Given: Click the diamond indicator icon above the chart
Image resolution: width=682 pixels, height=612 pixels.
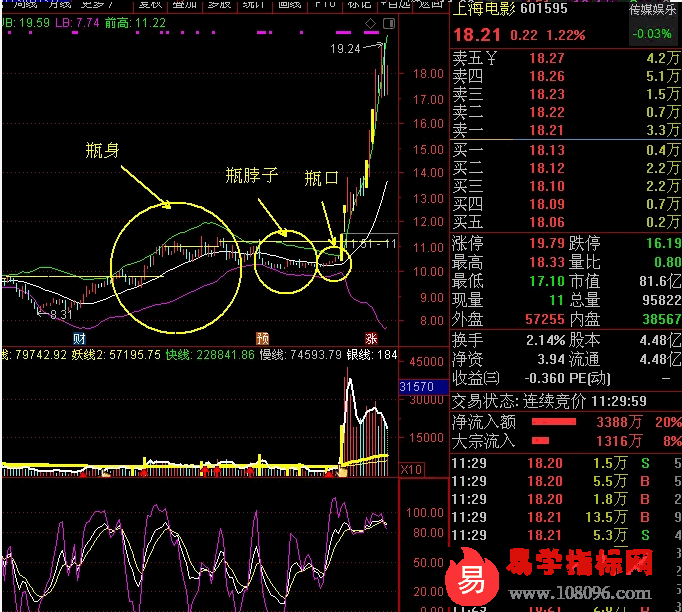Looking at the screenshot, I should pos(370,23).
